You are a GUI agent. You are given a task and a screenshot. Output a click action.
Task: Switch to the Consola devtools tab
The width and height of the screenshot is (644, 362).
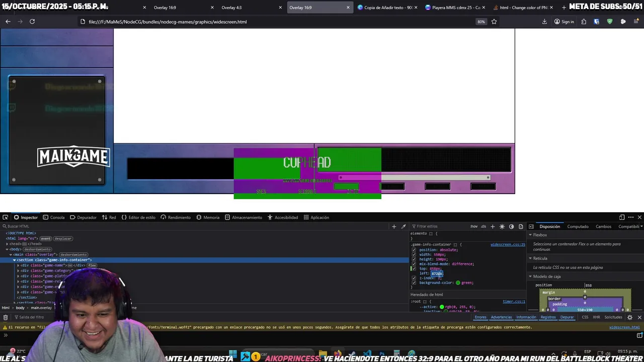point(54,217)
